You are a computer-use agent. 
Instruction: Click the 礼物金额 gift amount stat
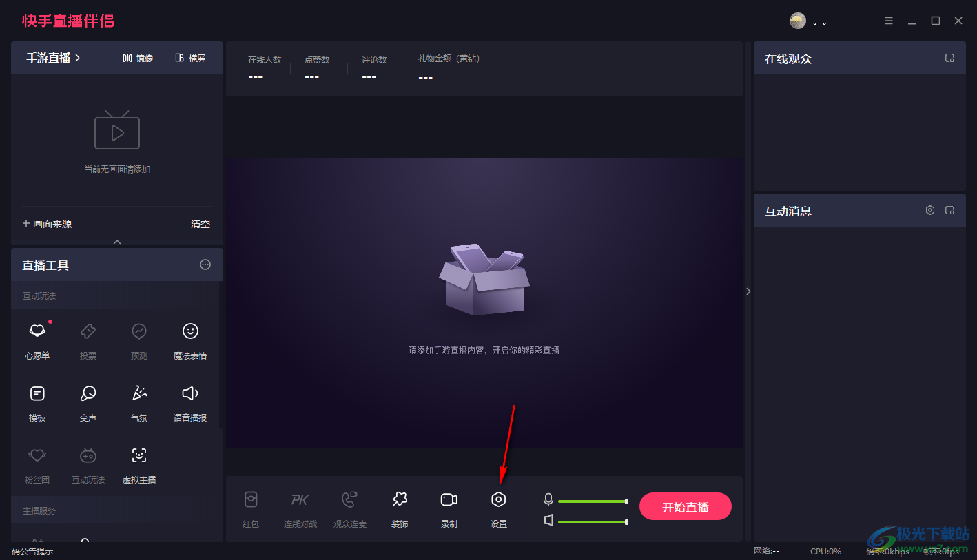click(449, 68)
